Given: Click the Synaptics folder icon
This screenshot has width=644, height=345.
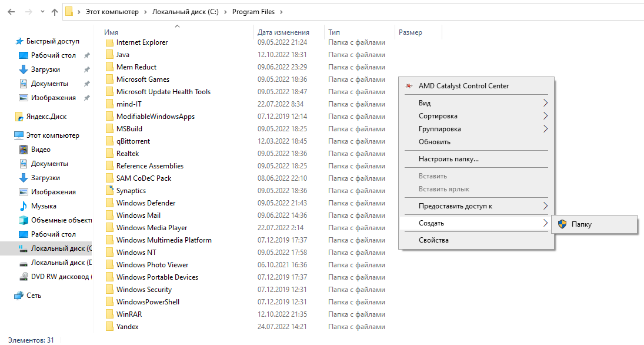Looking at the screenshot, I should (109, 191).
